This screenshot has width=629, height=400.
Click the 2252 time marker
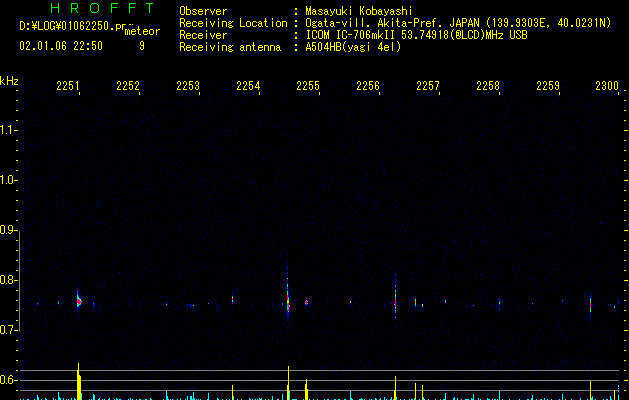click(128, 86)
